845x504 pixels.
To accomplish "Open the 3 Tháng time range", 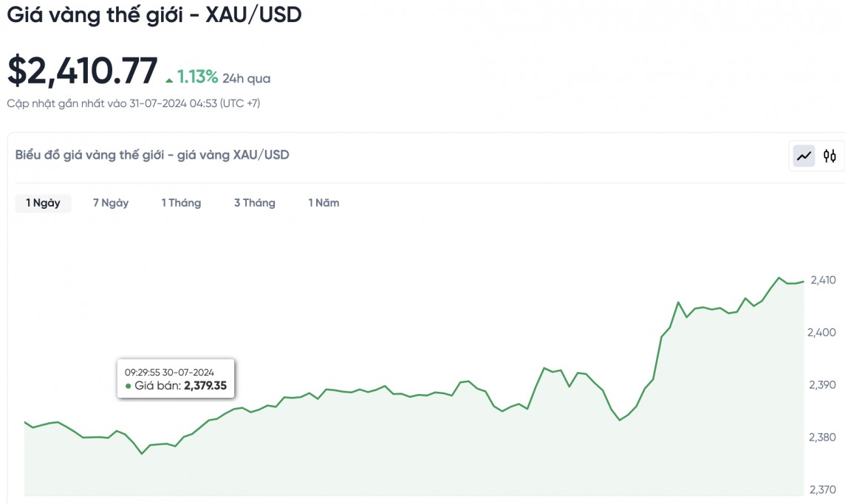I will coord(255,203).
